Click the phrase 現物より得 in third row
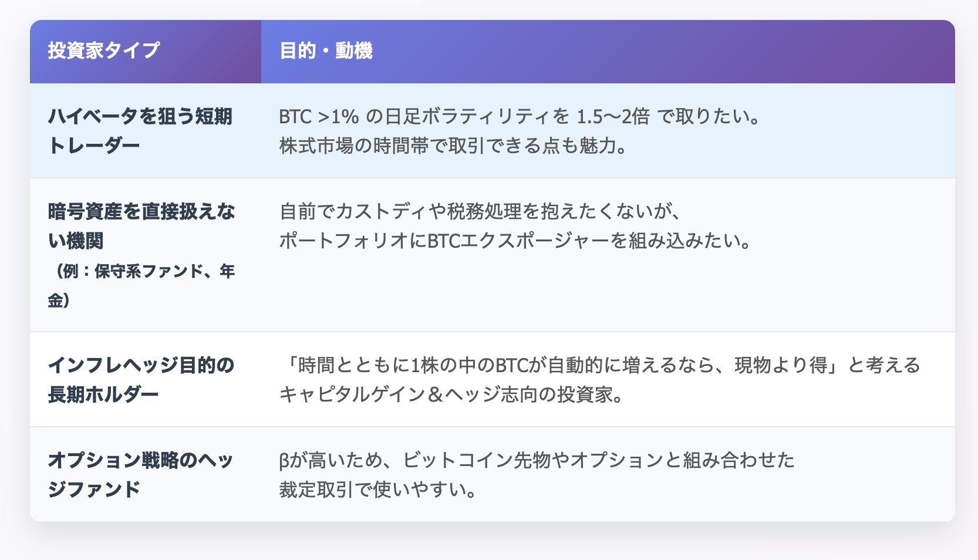The width and height of the screenshot is (978, 560). 781,365
